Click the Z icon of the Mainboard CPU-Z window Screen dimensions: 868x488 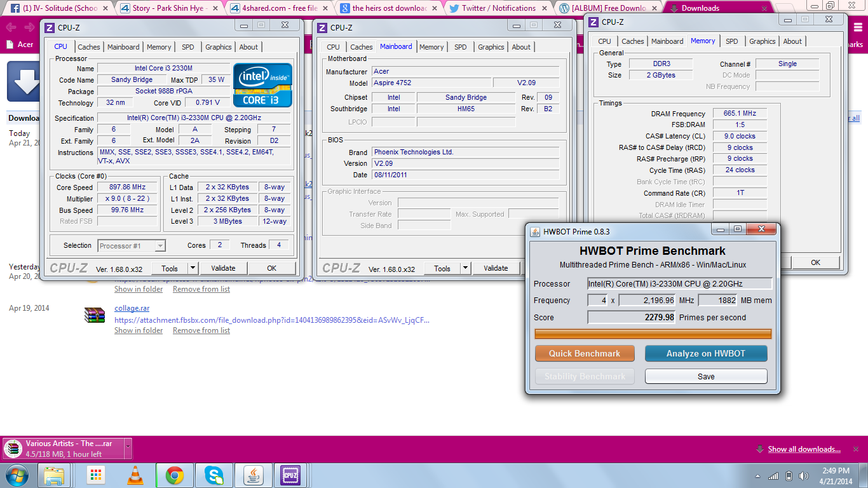pos(322,27)
